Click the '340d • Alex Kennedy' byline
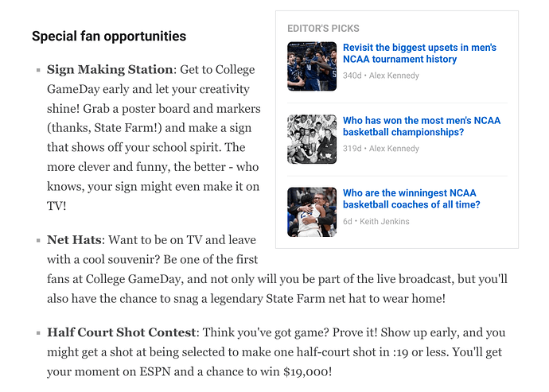Viewport: 549px width, 392px height. click(x=381, y=76)
